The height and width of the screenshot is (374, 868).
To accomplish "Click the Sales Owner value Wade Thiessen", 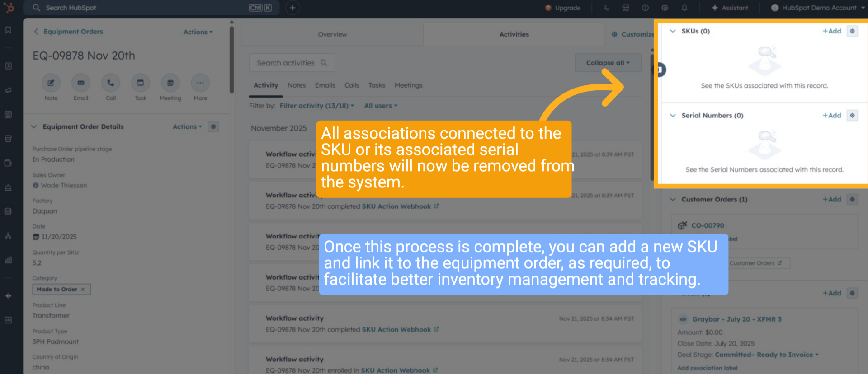I will (64, 186).
